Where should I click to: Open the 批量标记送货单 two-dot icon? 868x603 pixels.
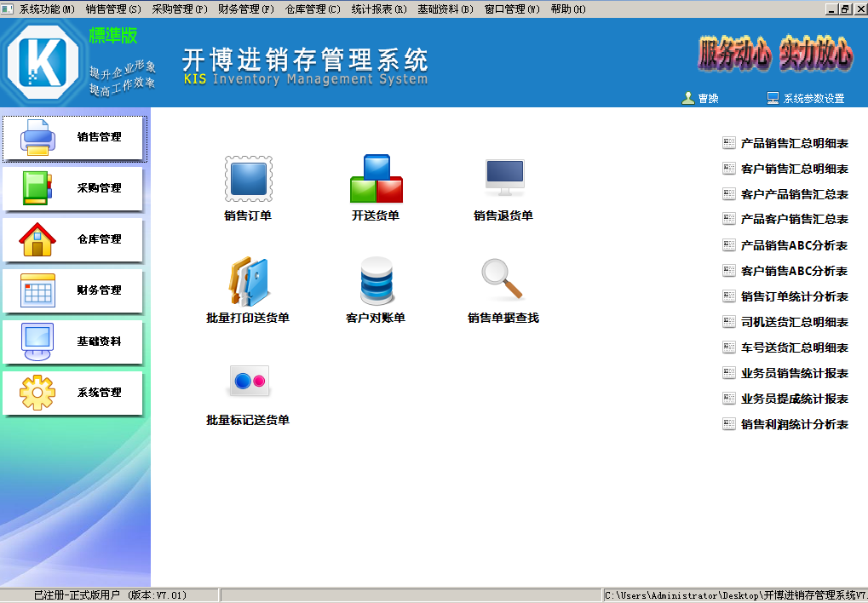(x=249, y=381)
